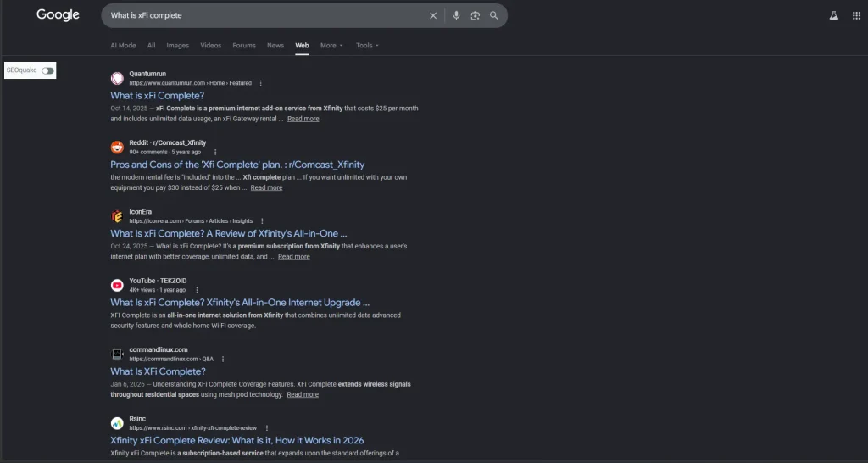Screen dimensions: 868x463
Task: Click the rsinc.com xfinity-xfi-complete-review URL
Action: coord(193,428)
